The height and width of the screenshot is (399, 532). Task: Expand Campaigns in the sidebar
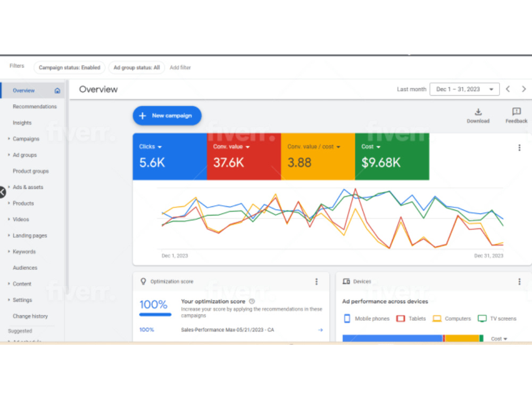[x=9, y=139]
